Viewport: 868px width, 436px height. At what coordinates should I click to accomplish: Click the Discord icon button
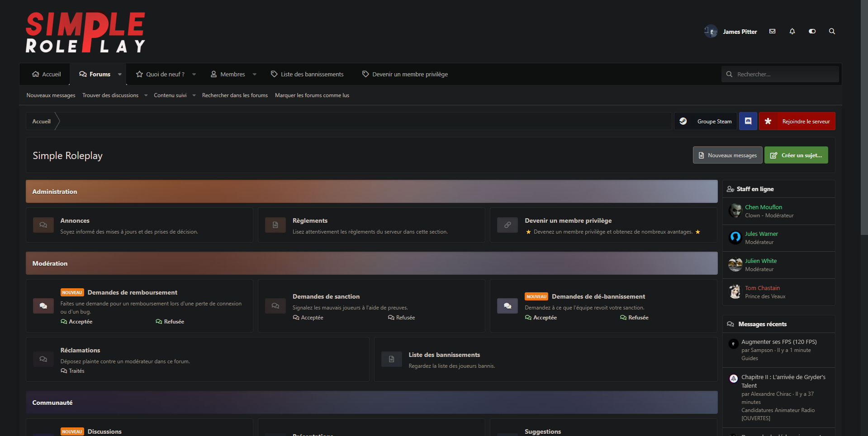coord(748,121)
